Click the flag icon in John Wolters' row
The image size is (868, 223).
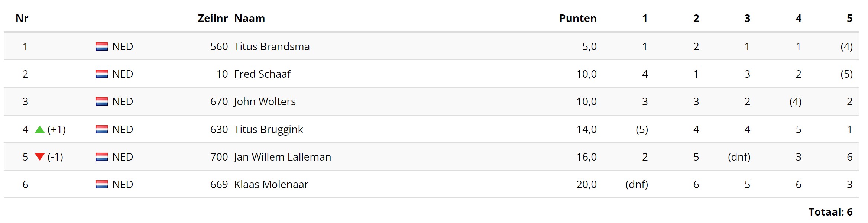[101, 101]
